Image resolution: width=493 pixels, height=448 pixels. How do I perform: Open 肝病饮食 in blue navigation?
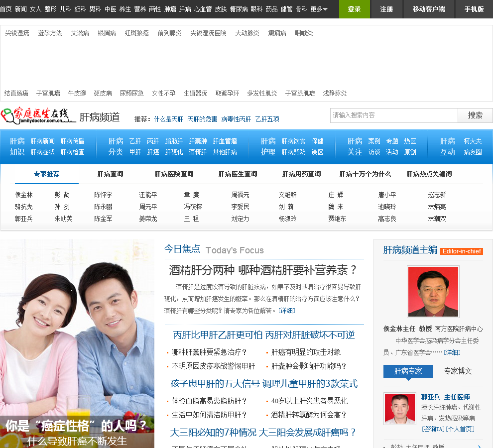(294, 141)
